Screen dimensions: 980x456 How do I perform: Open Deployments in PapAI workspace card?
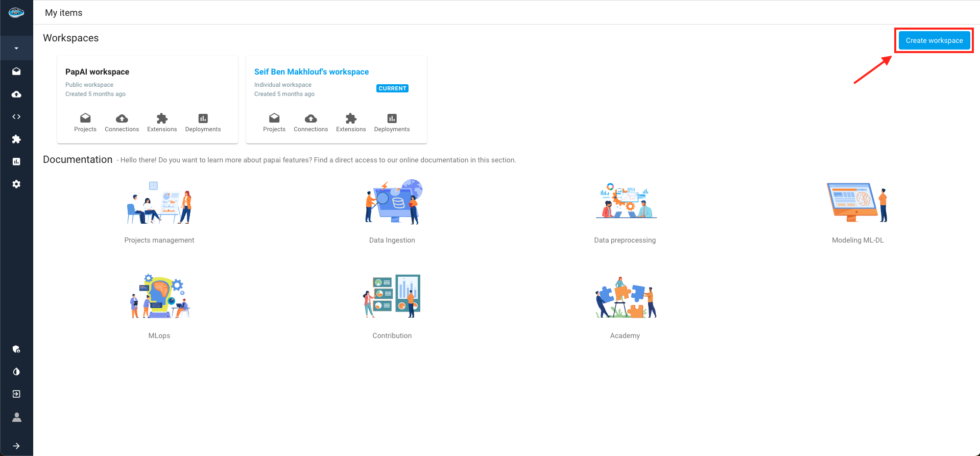pyautogui.click(x=203, y=123)
